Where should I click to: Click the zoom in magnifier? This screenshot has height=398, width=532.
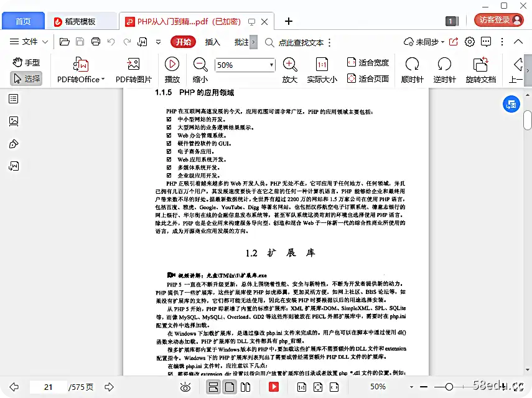tap(290, 70)
